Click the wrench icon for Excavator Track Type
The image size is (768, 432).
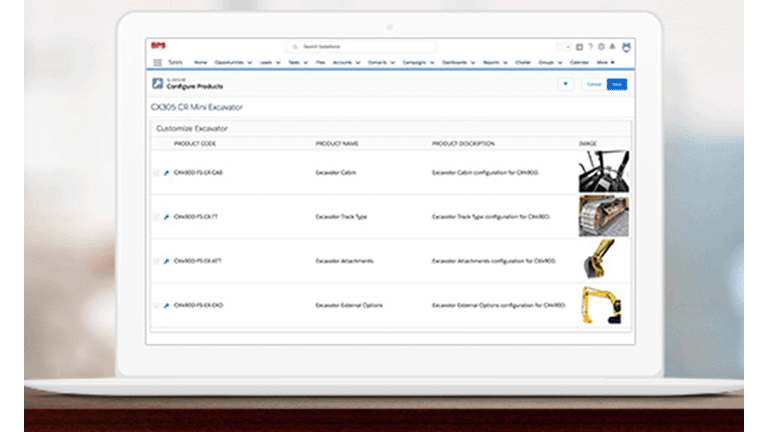tap(166, 217)
